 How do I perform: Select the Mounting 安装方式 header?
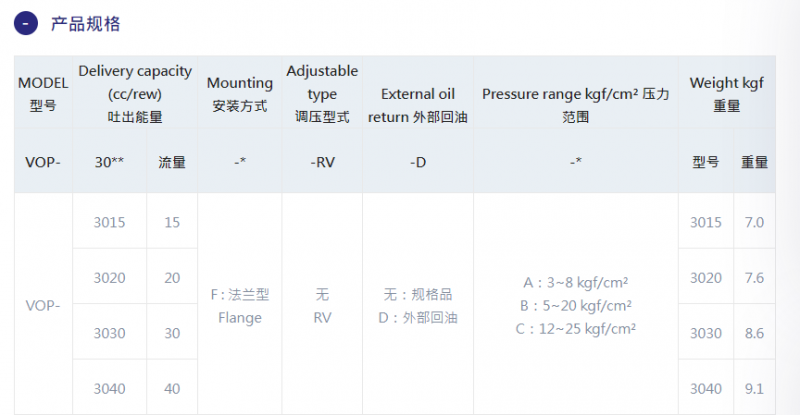(239, 94)
